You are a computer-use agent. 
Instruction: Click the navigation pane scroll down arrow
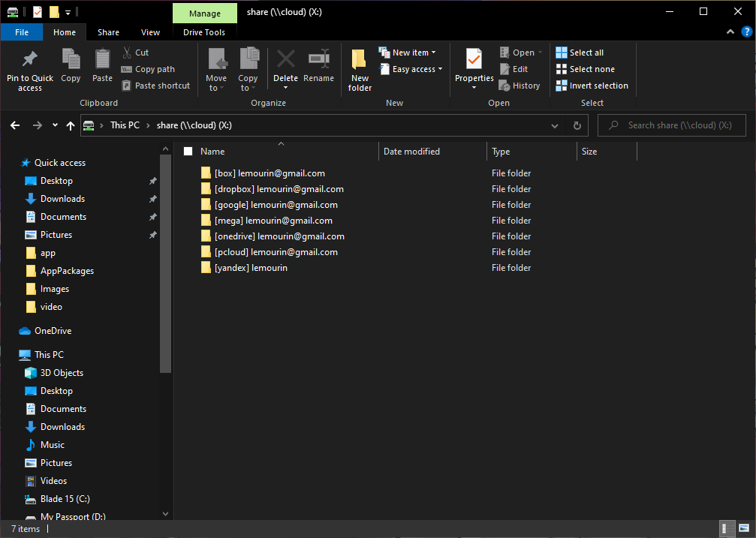click(165, 514)
